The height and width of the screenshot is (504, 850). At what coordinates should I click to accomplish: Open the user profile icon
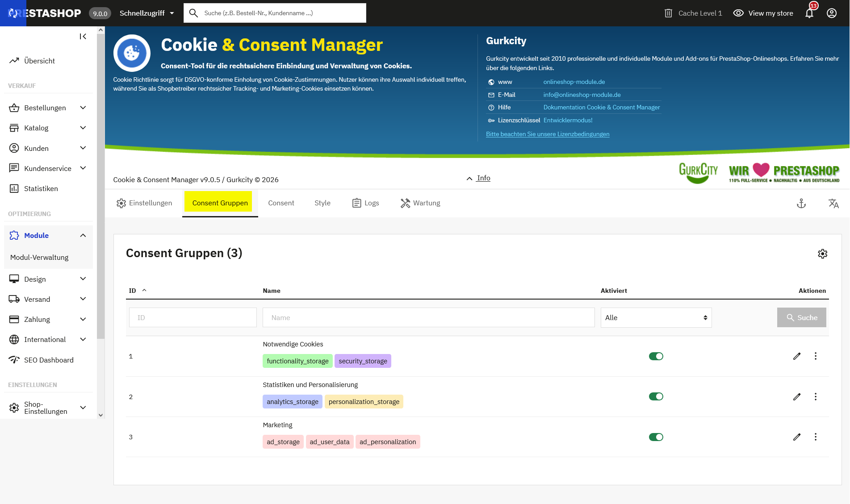831,13
